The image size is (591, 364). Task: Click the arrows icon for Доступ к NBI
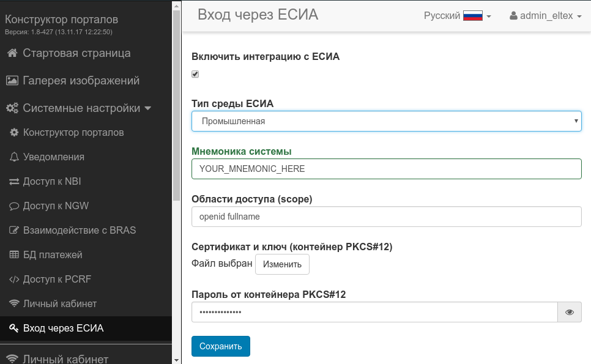pos(14,182)
